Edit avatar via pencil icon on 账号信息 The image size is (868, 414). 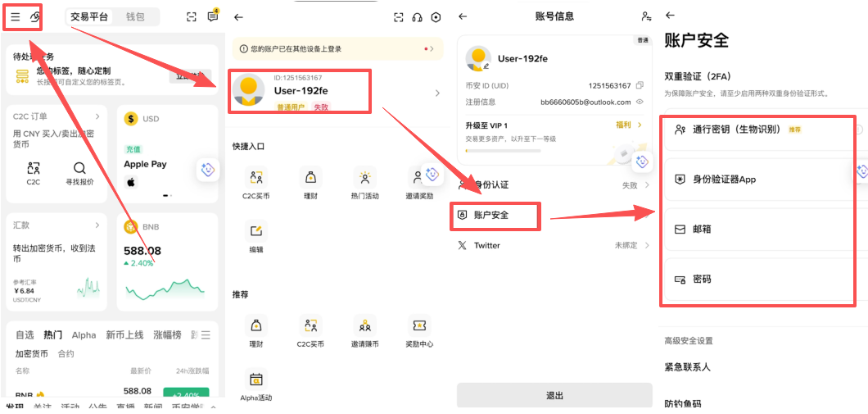click(x=486, y=66)
